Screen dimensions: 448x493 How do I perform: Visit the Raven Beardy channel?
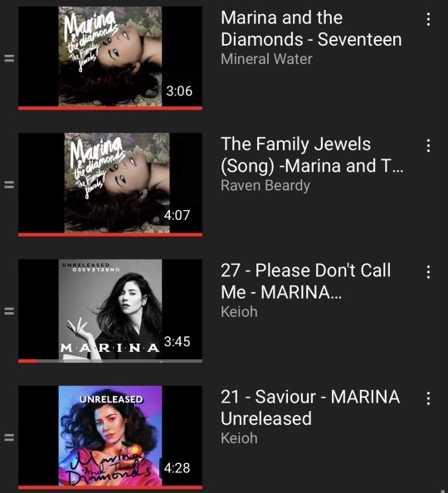click(265, 186)
